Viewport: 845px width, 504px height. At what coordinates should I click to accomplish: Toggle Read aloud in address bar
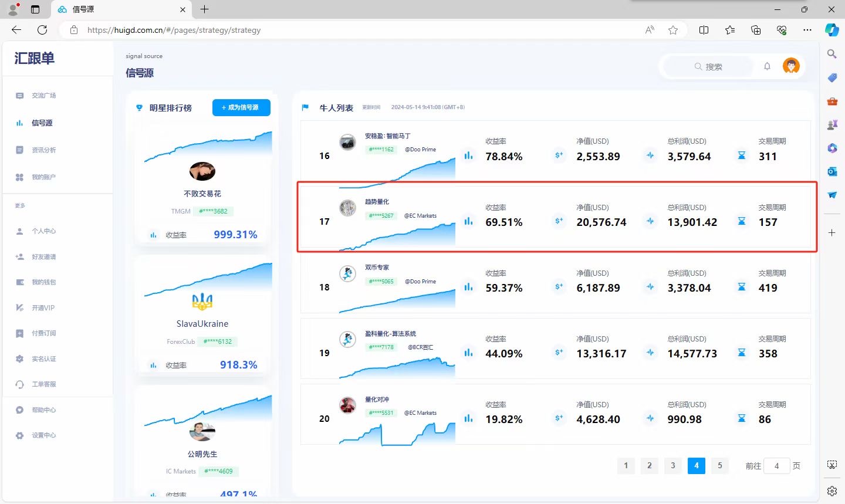pyautogui.click(x=650, y=30)
